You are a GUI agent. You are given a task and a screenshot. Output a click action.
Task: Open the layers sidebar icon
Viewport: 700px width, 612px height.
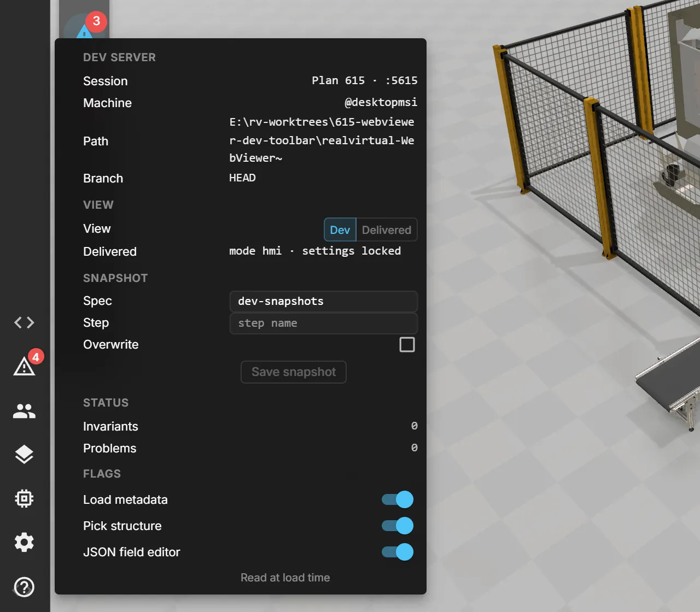[24, 455]
